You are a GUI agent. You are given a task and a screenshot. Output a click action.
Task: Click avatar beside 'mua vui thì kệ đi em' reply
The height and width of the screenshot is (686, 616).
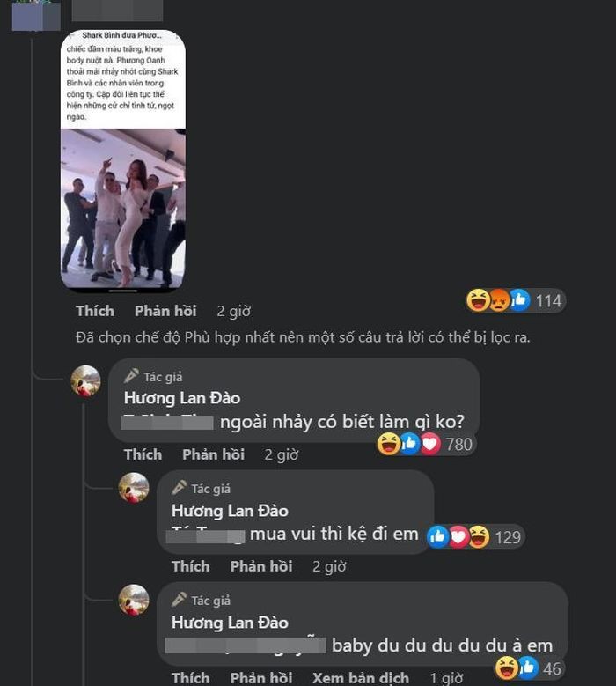(x=134, y=488)
